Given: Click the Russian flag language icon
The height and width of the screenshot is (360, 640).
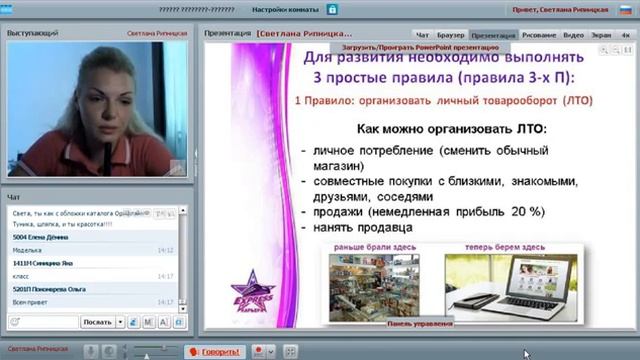Looking at the screenshot, I should click(x=626, y=10).
